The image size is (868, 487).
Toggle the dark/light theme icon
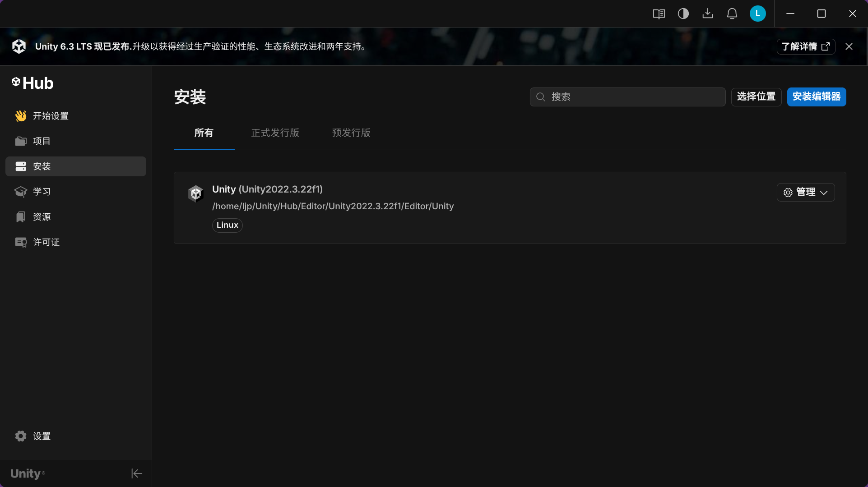click(x=683, y=14)
